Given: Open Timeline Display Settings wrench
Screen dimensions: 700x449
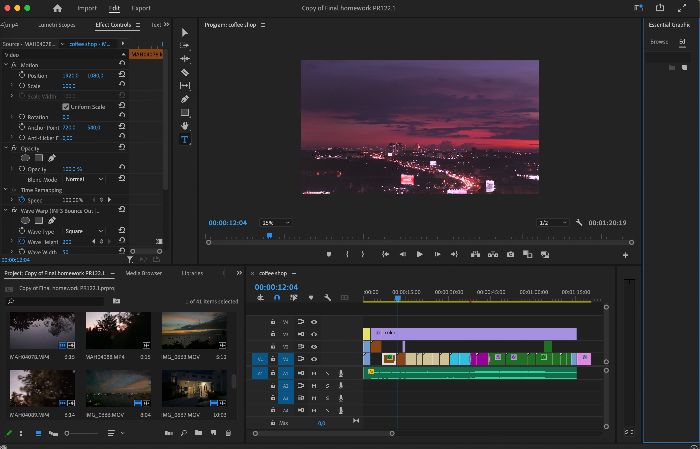Looking at the screenshot, I should [x=327, y=298].
